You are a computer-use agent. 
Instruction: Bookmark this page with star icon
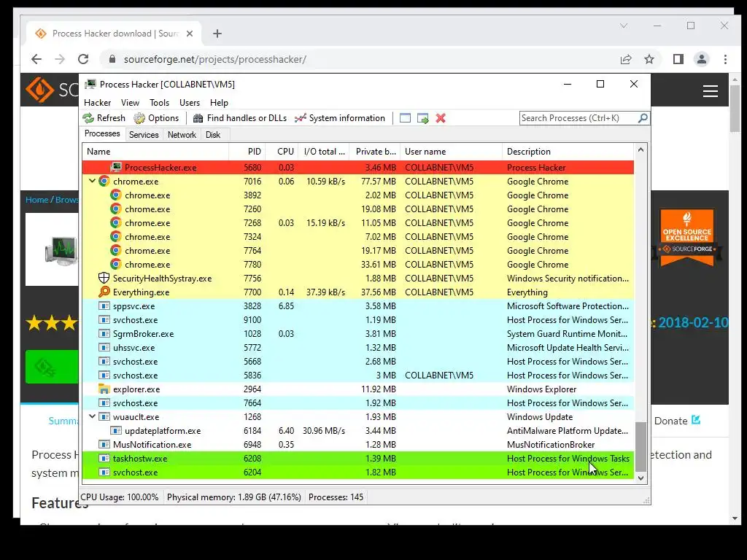649,59
